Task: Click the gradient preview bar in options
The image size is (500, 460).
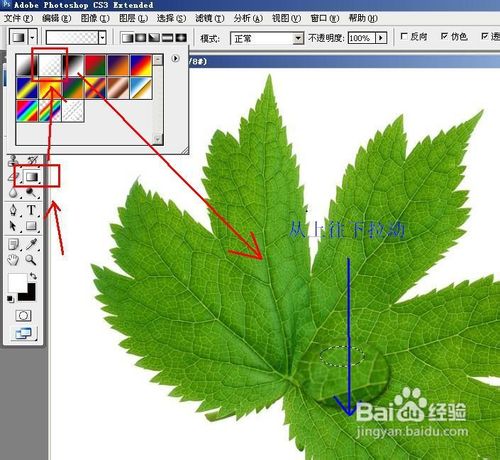Action: (72, 37)
